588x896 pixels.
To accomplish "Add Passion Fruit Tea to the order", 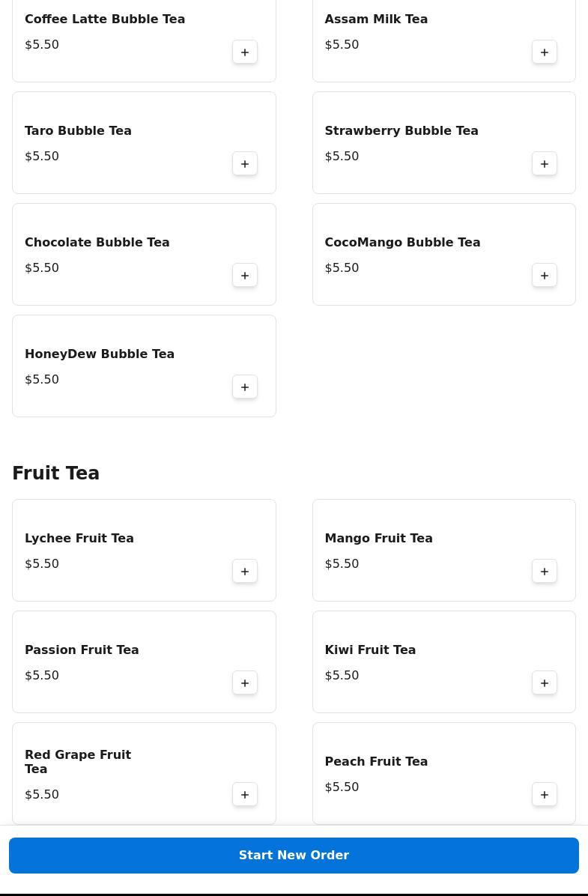I will [245, 683].
